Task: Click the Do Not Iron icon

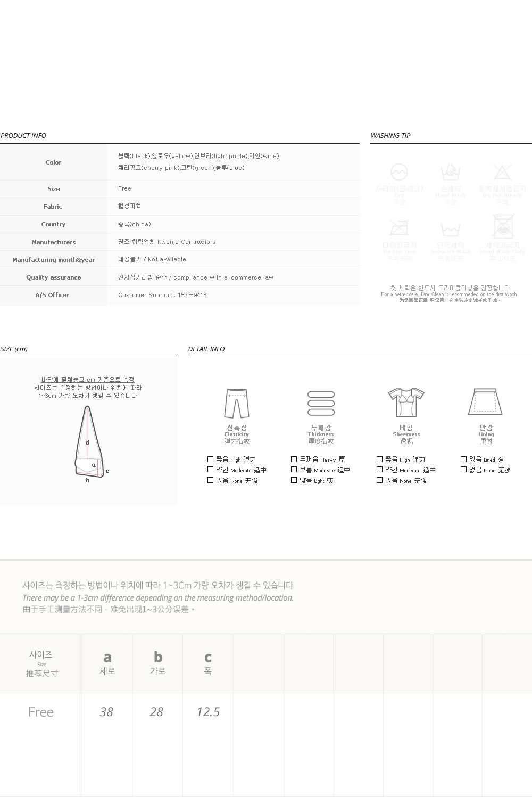Action: pyautogui.click(x=399, y=227)
